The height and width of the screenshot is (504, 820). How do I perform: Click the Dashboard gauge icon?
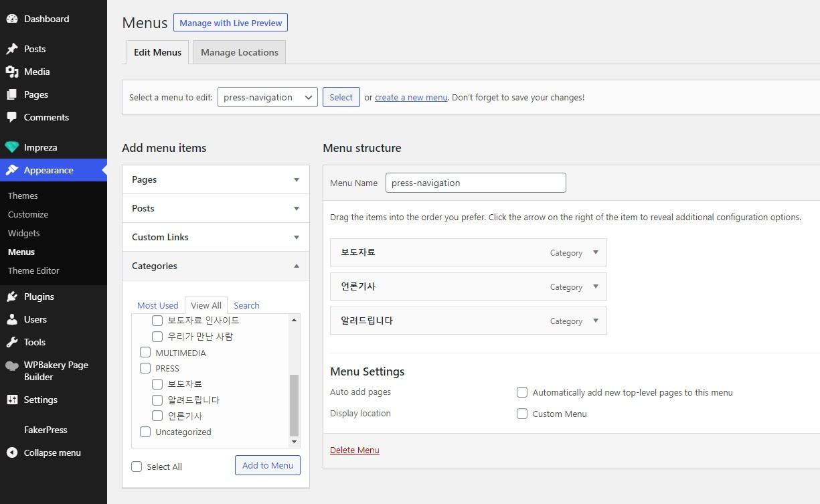click(12, 19)
